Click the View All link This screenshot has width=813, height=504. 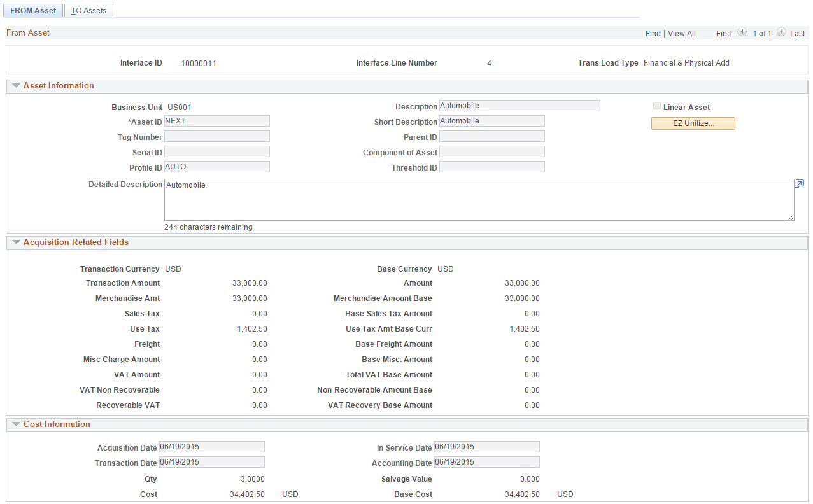(x=681, y=33)
